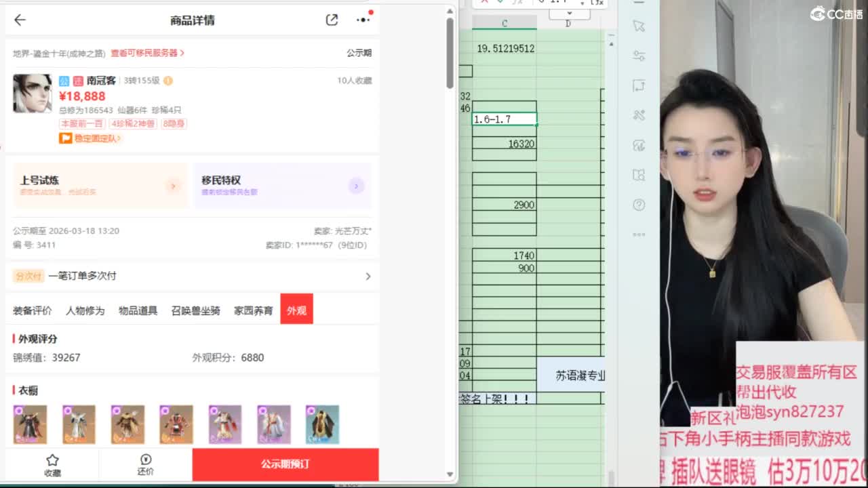Open the third wardrobe outfit thumbnail
This screenshot has height=488, width=868.
[x=127, y=425]
